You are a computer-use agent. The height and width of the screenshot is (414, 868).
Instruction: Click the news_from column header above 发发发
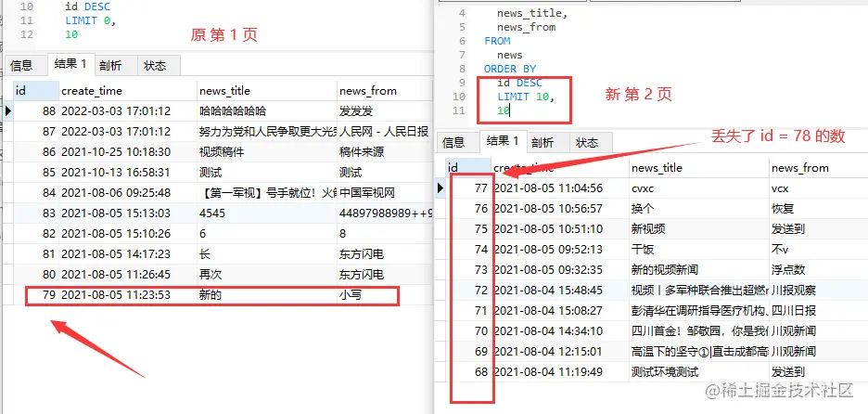click(385, 91)
